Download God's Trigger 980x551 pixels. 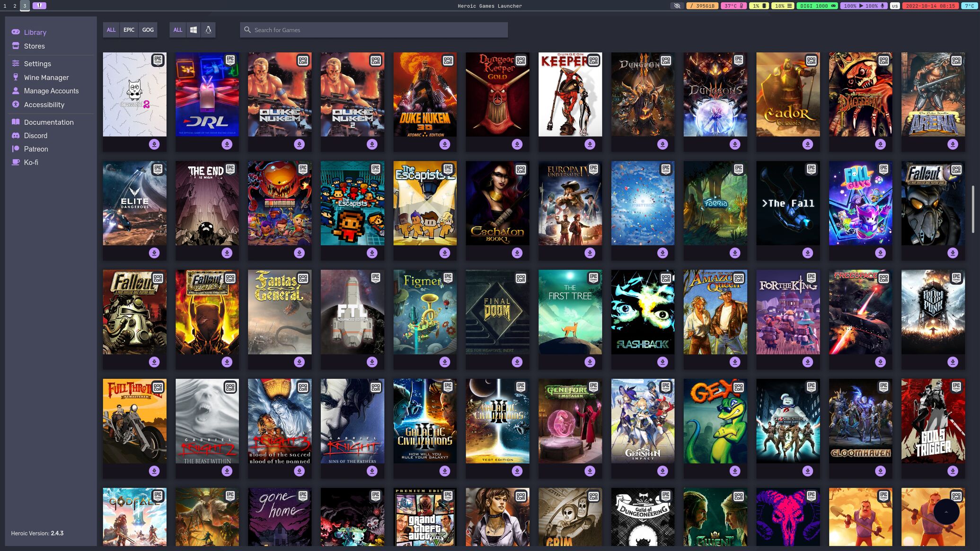[x=953, y=471]
